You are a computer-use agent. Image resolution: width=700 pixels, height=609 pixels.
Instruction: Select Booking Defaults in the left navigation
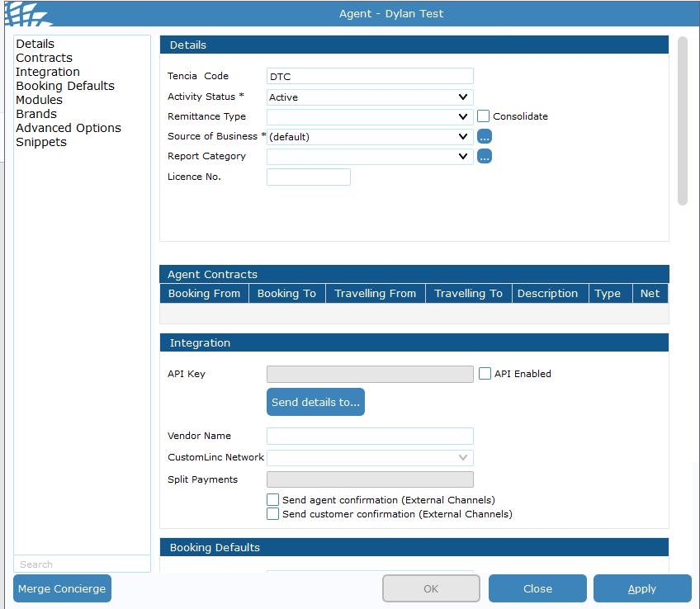[x=65, y=86]
